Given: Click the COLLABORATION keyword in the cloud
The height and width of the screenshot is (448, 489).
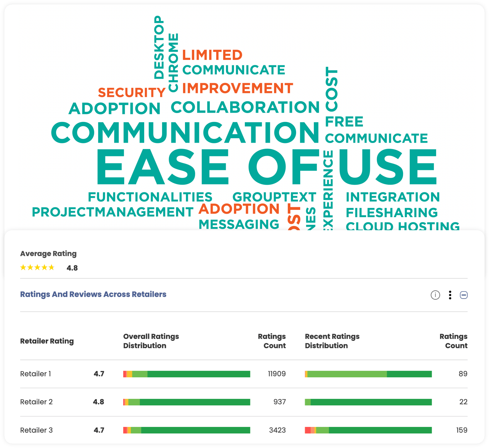Looking at the screenshot, I should tap(245, 107).
